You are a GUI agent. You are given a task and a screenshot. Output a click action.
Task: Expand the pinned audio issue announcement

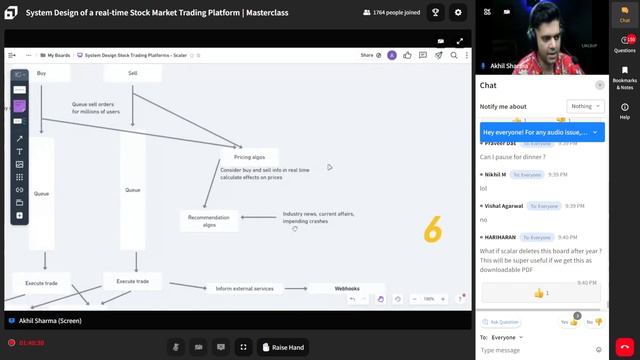tap(595, 132)
